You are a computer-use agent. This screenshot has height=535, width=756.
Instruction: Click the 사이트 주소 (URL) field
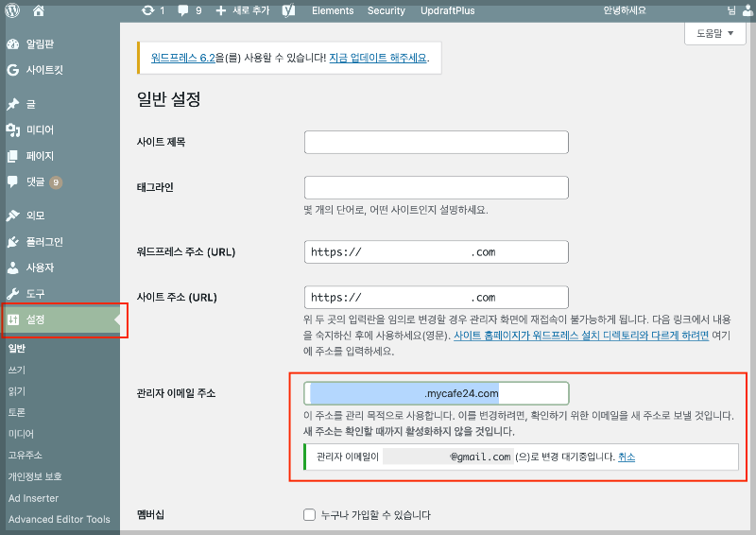click(x=437, y=297)
